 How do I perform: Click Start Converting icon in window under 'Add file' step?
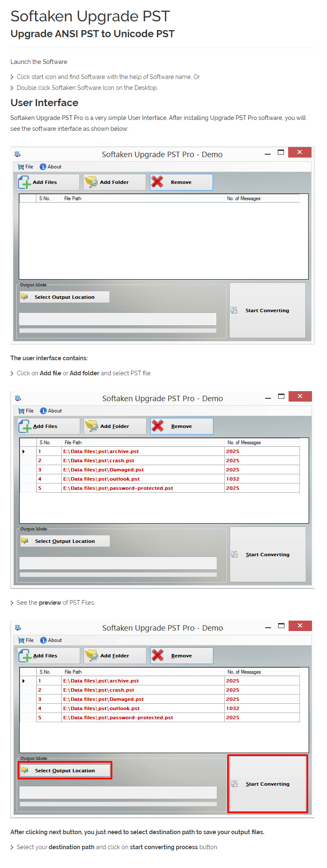coord(234,554)
